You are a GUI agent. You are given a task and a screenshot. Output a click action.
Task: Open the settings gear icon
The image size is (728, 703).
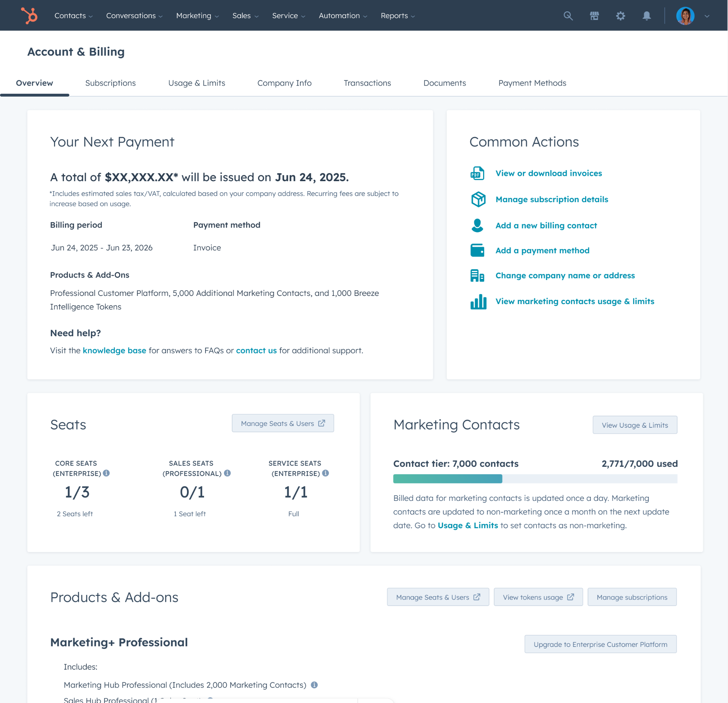tap(620, 16)
